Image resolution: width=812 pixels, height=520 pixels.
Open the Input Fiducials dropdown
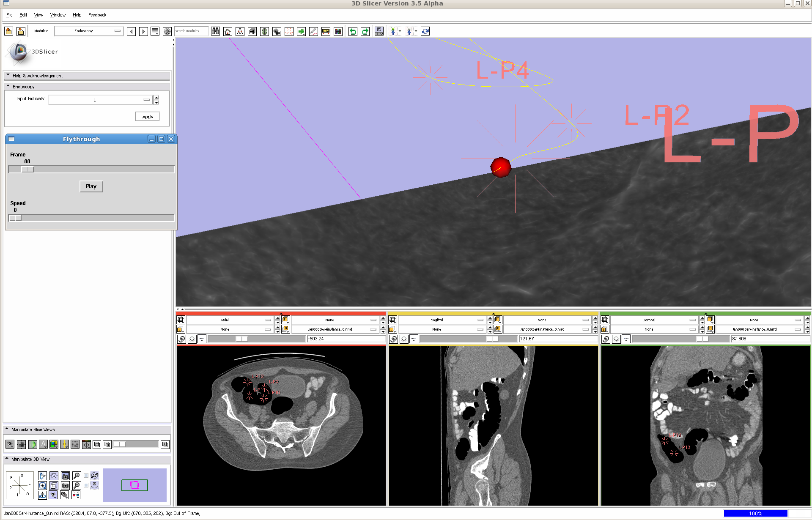pyautogui.click(x=100, y=100)
